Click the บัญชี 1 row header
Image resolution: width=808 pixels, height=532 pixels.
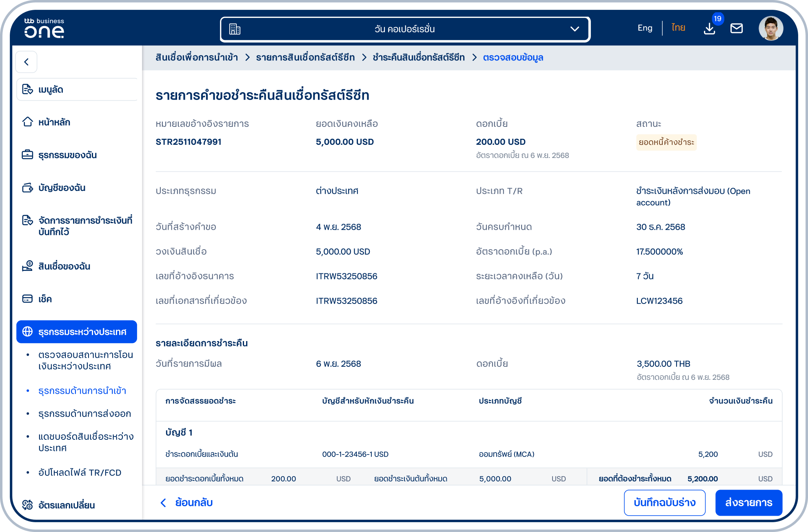179,432
